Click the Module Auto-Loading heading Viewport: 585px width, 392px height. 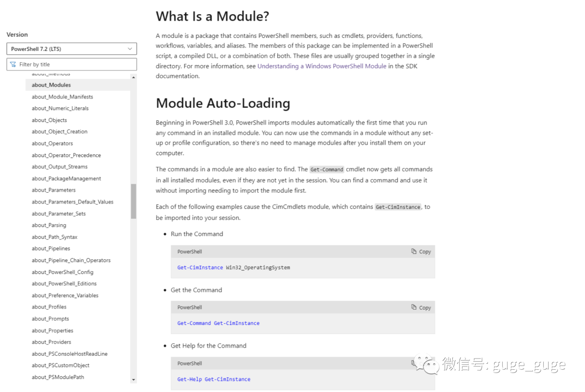pyautogui.click(x=223, y=103)
